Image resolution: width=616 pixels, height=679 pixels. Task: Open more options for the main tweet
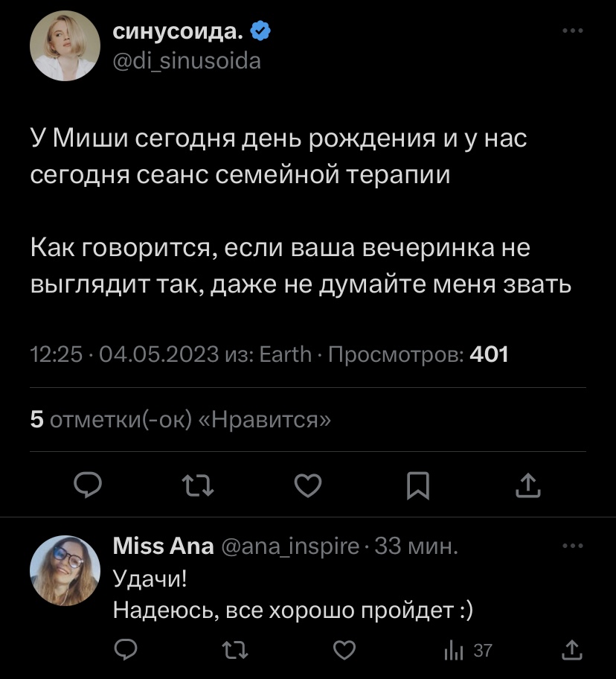coord(573,31)
